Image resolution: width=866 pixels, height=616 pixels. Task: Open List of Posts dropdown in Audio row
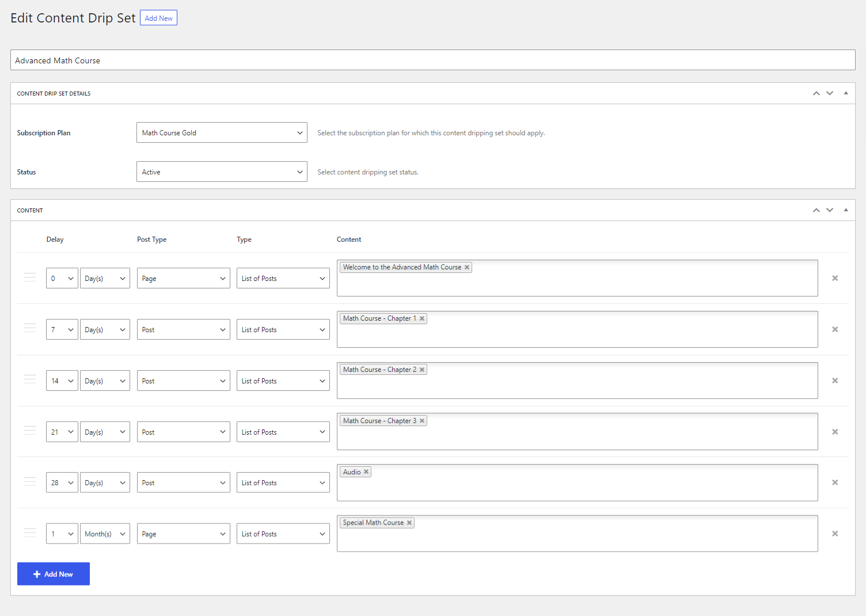[x=283, y=482]
